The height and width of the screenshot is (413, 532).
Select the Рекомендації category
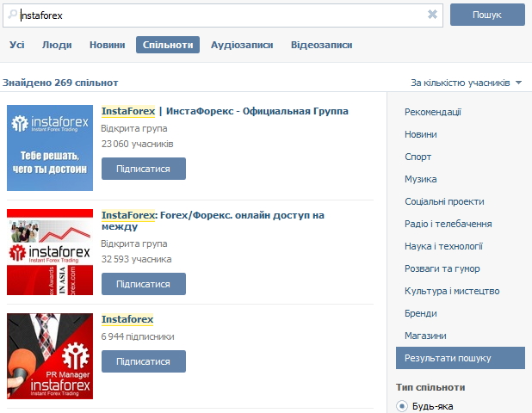[433, 112]
